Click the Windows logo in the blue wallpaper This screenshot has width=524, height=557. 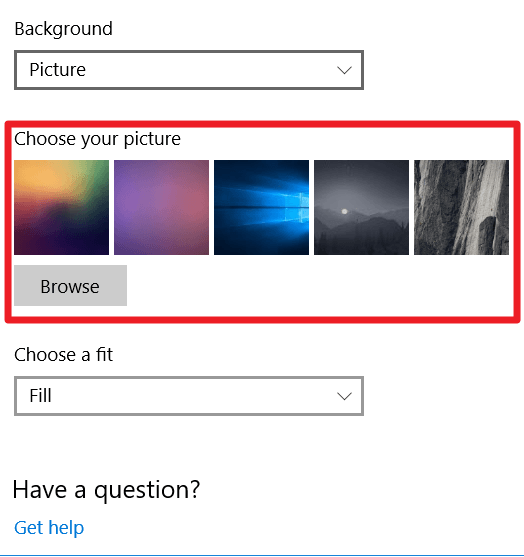pyautogui.click(x=297, y=207)
